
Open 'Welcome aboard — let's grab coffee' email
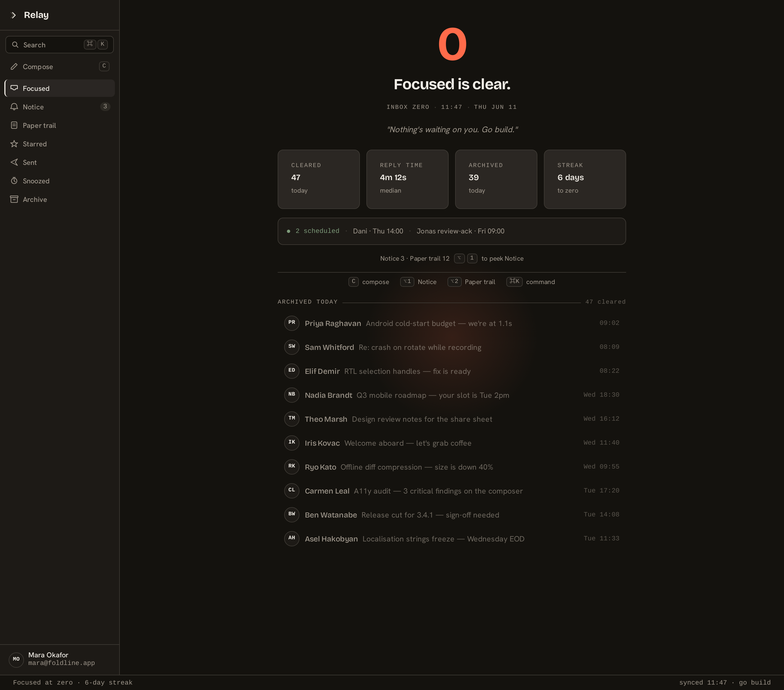coord(408,443)
